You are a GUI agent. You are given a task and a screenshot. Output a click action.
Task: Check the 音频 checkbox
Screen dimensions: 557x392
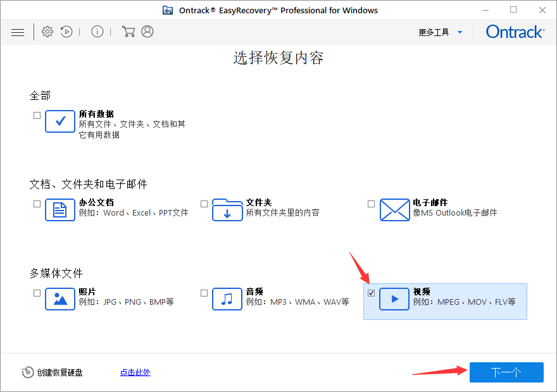pyautogui.click(x=204, y=293)
